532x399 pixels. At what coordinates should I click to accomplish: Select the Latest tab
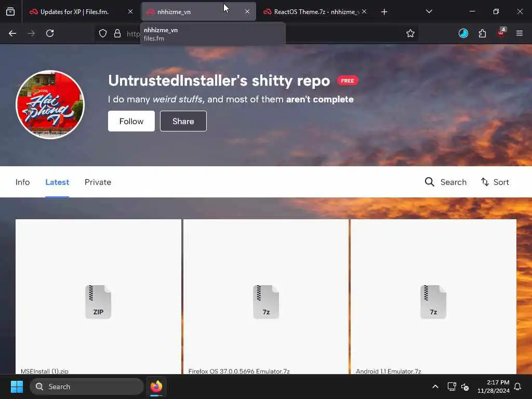click(57, 182)
